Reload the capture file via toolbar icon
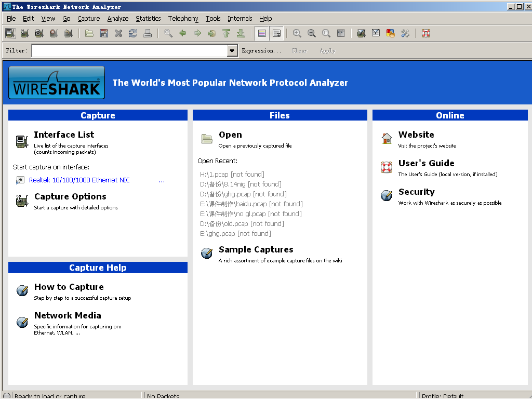532x399 pixels. 133,33
